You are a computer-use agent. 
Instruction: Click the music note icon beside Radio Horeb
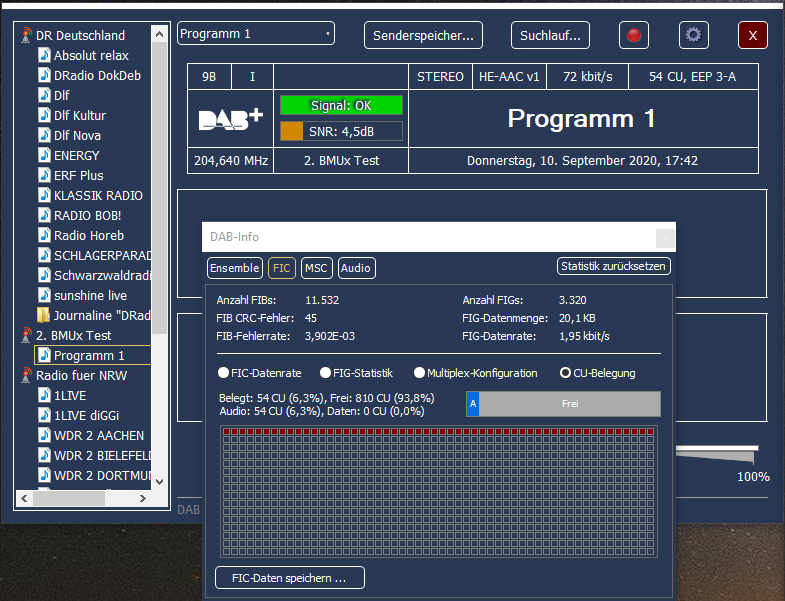pyautogui.click(x=44, y=235)
